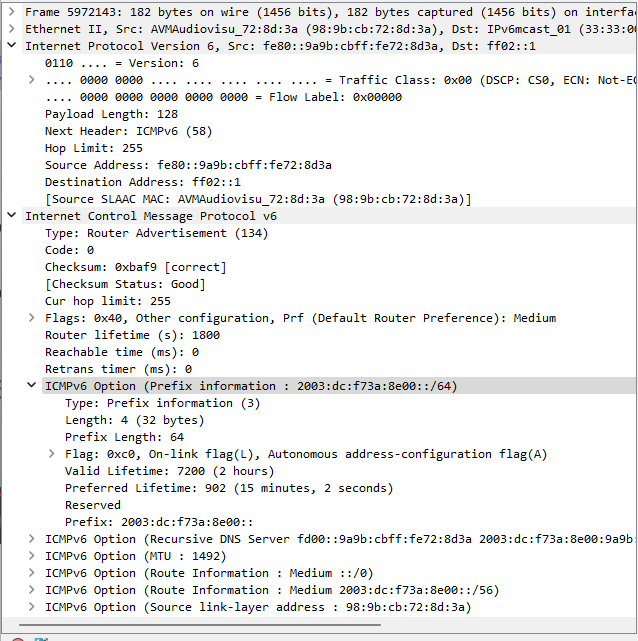Select the Router lifetime 1800 line
The height and width of the screenshot is (641, 638).
point(132,335)
